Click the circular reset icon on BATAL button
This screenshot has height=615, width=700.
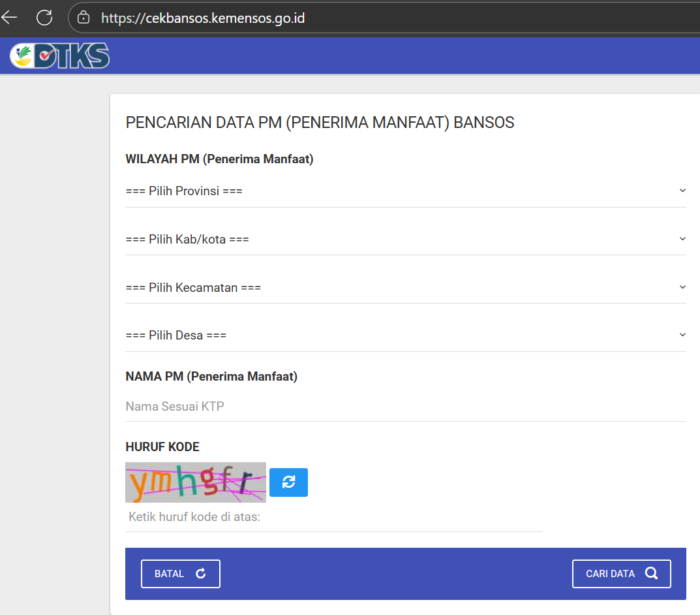(x=203, y=573)
